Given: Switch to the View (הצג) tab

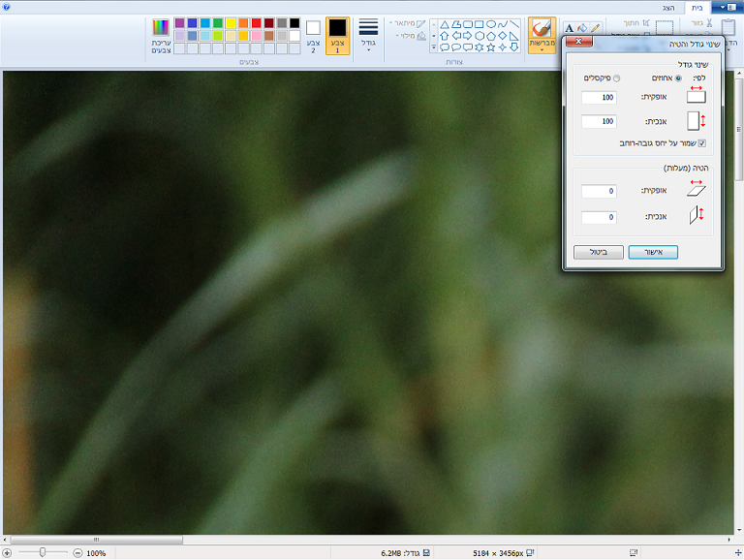Looking at the screenshot, I should point(668,8).
